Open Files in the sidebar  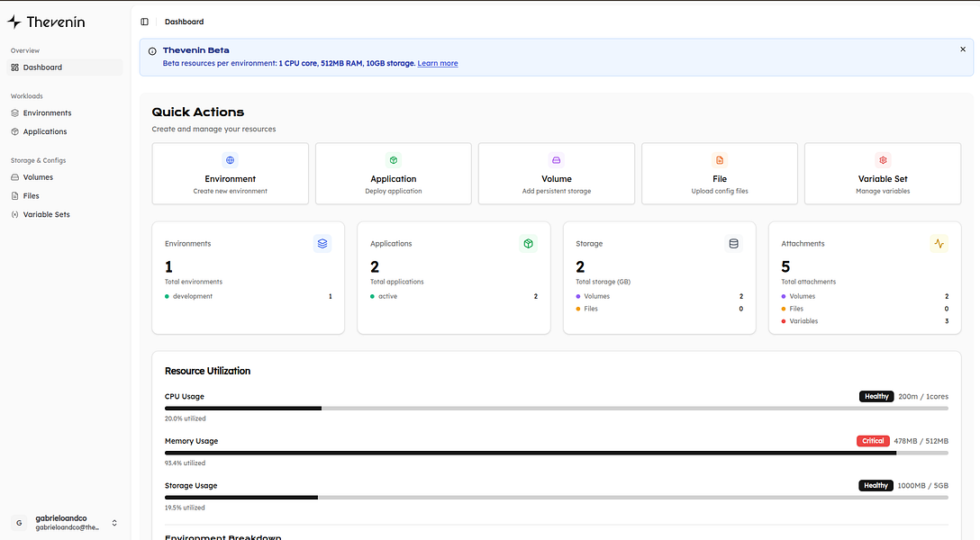click(x=64, y=196)
